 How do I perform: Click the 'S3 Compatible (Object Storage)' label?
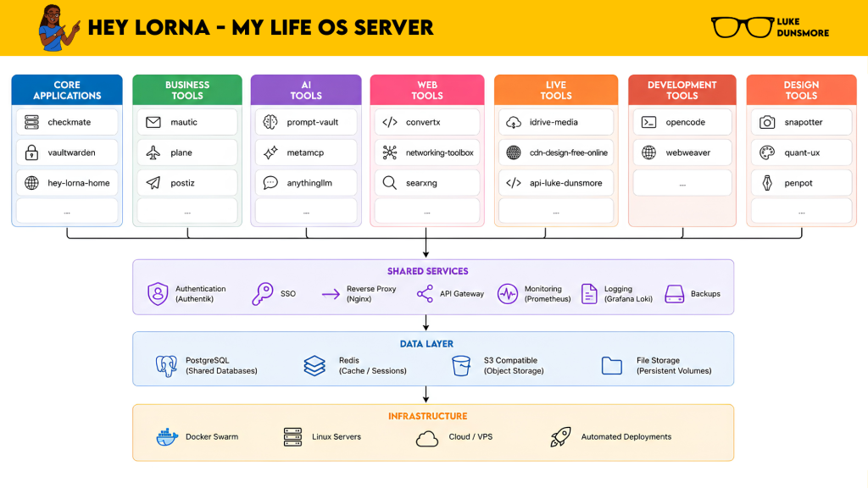[514, 366]
